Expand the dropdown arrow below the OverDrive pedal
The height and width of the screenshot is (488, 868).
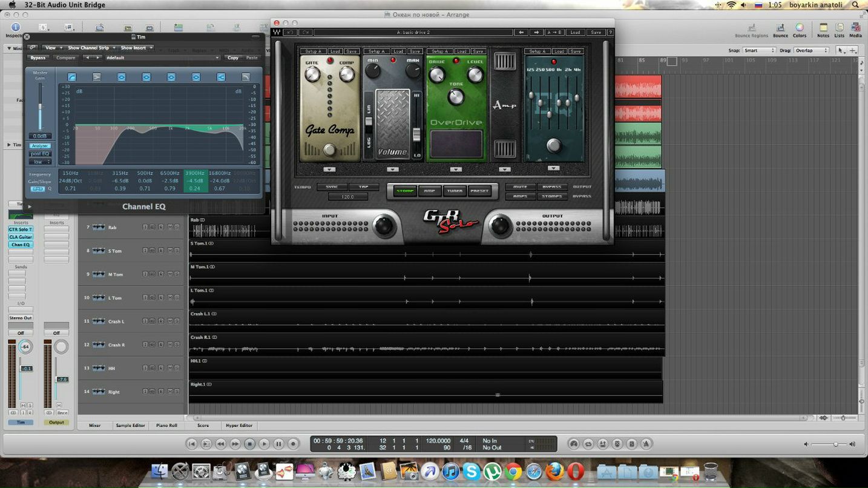point(456,170)
